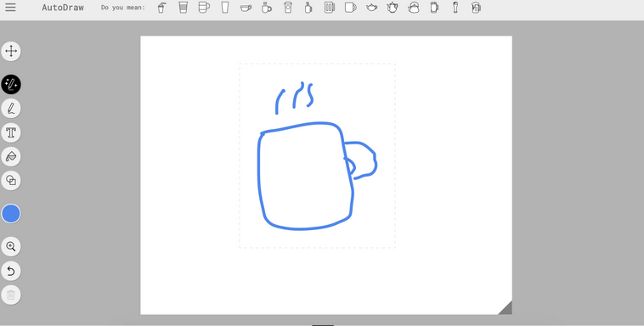Choose the striped mug suggestion
644x326 pixels.
pos(204,8)
